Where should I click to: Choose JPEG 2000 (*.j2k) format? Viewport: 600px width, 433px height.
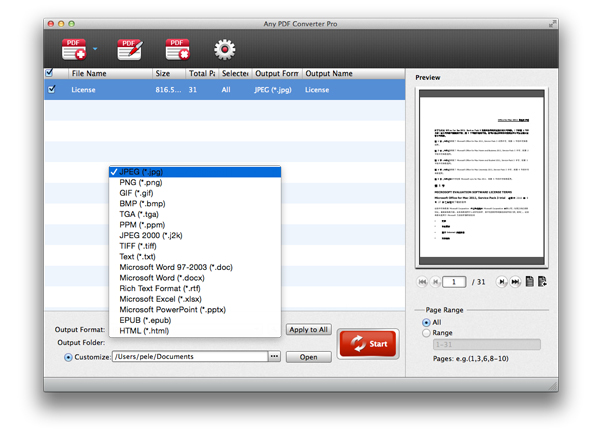tap(195, 235)
